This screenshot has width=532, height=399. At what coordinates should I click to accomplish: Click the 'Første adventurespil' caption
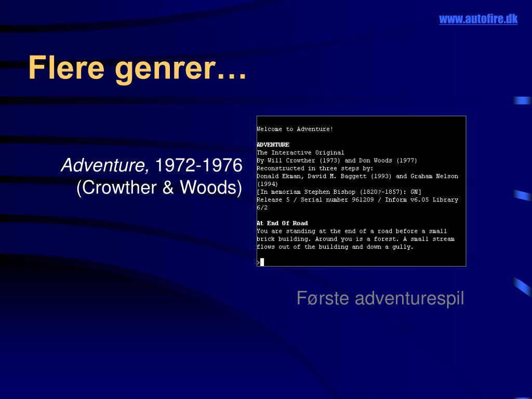(x=380, y=298)
